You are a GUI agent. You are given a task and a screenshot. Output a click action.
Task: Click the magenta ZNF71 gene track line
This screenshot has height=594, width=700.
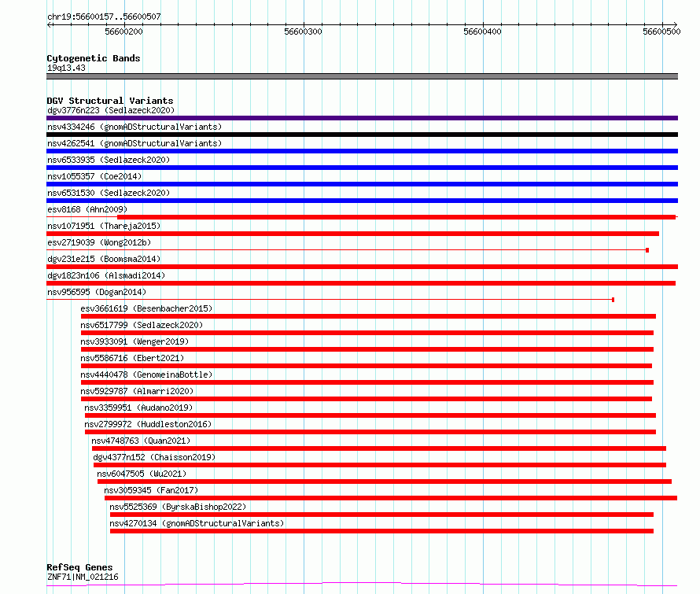point(362,585)
